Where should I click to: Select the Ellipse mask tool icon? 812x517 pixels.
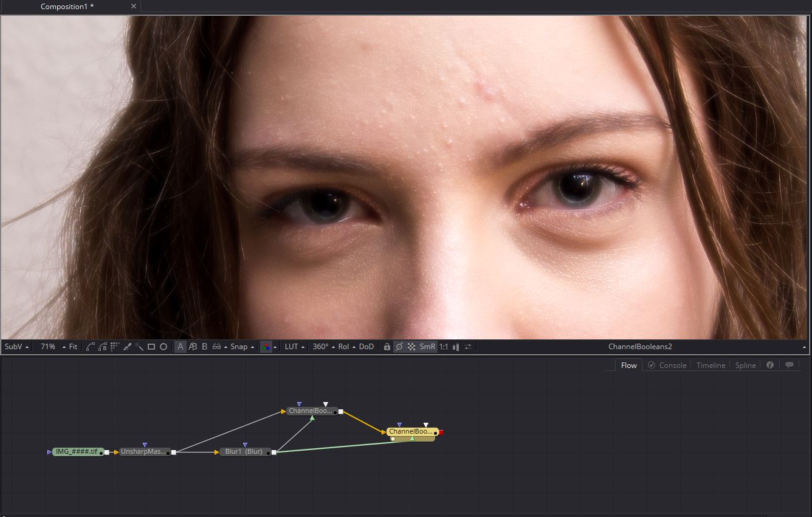[x=163, y=347]
